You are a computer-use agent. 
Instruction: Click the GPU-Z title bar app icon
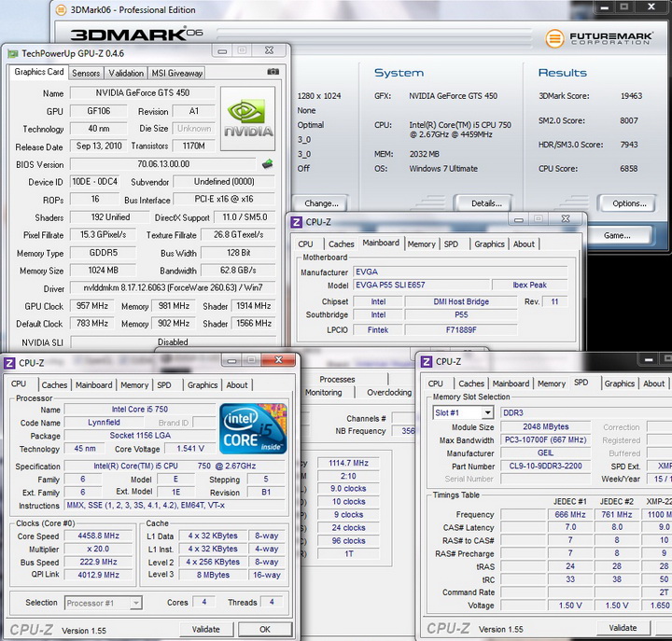[13, 53]
